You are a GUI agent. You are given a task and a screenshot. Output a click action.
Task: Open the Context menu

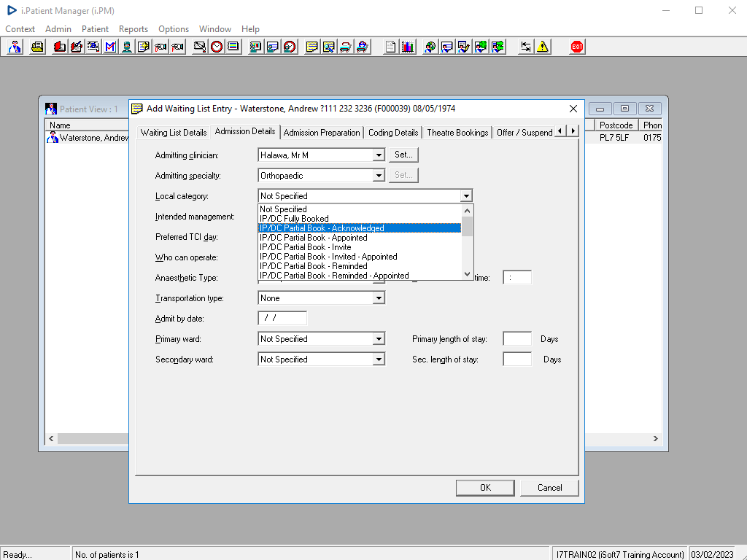coord(20,29)
